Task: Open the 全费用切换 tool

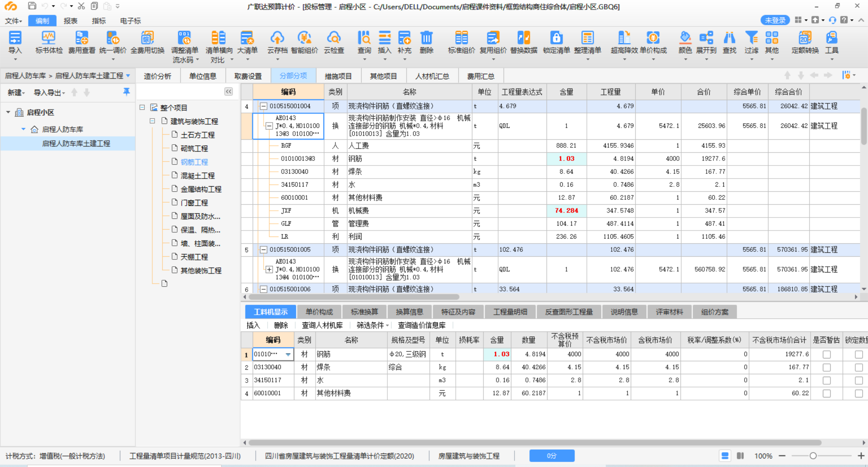Action: pos(147,38)
